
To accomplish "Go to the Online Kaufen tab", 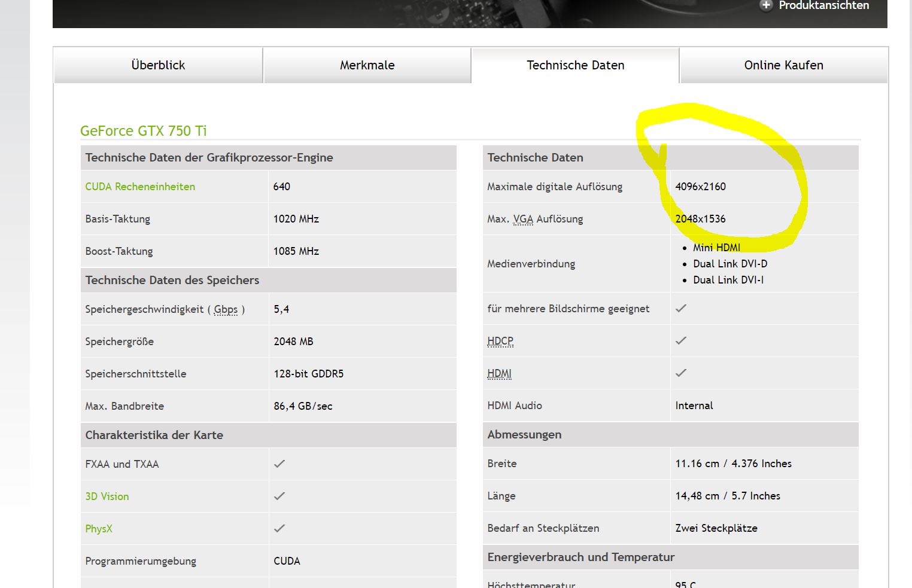I will pyautogui.click(x=783, y=65).
